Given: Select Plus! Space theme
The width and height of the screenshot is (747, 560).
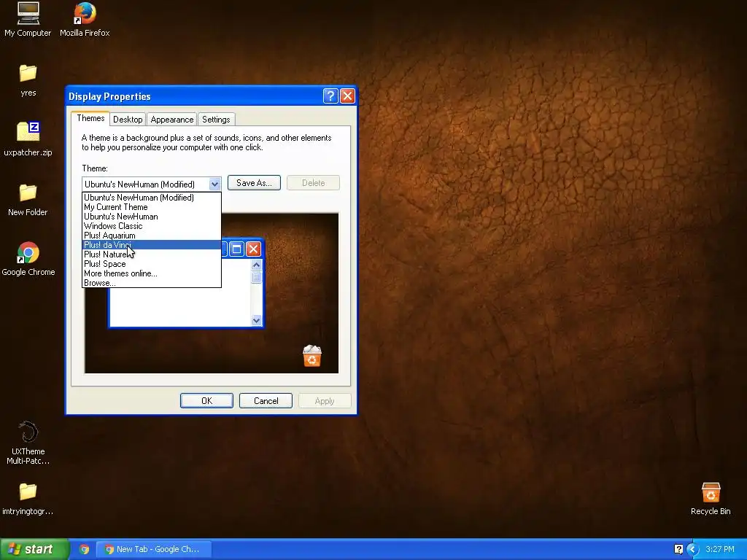Looking at the screenshot, I should [152, 264].
